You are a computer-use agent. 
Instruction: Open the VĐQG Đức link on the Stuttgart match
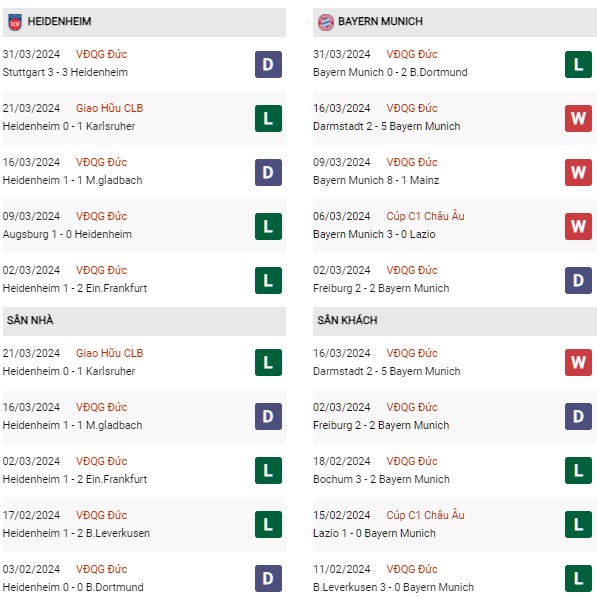click(101, 54)
